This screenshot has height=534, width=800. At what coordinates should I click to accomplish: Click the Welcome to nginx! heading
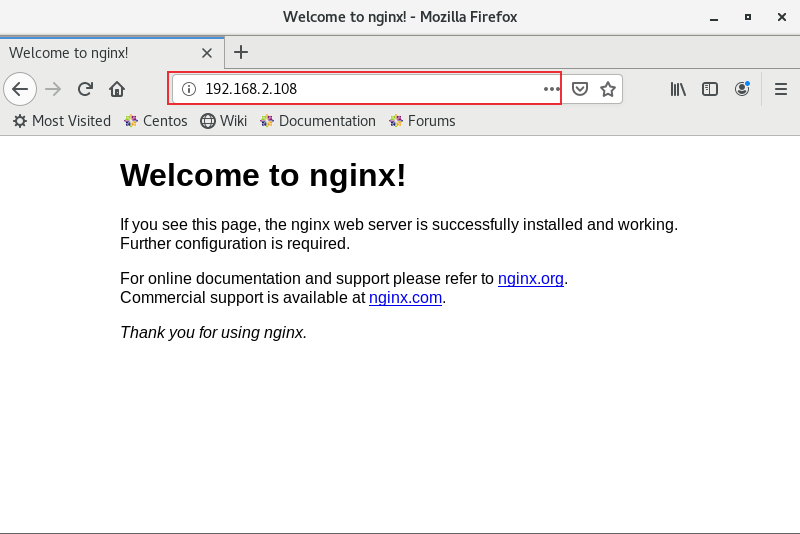coord(263,175)
